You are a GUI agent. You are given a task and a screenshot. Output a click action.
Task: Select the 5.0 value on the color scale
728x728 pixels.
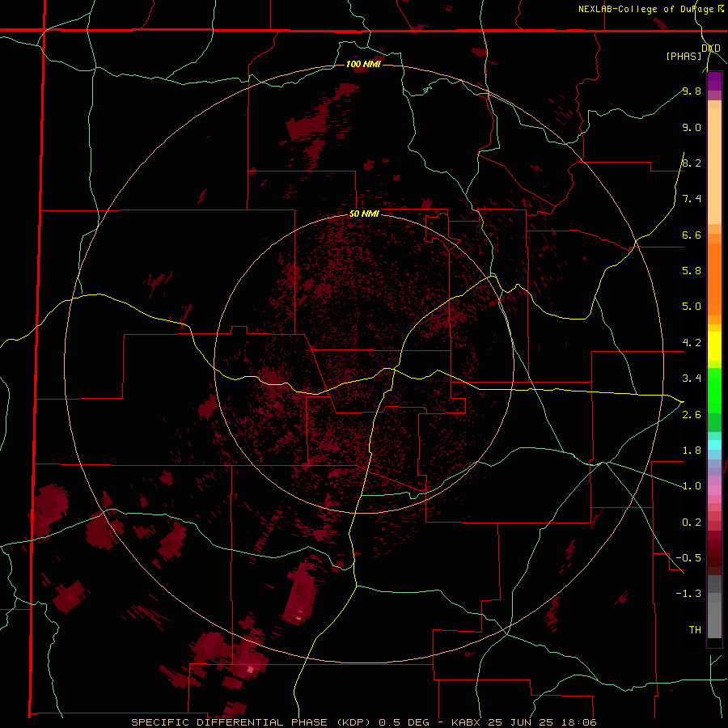[x=692, y=307]
